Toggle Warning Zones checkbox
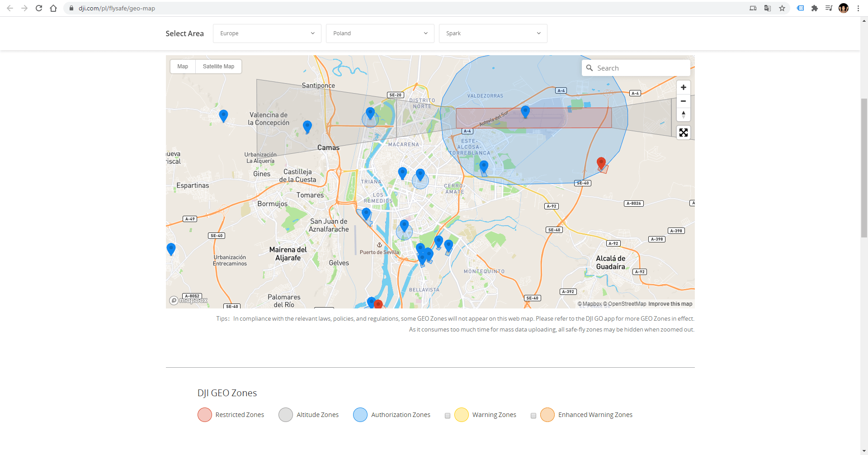Image resolution: width=868 pixels, height=455 pixels. click(x=448, y=416)
